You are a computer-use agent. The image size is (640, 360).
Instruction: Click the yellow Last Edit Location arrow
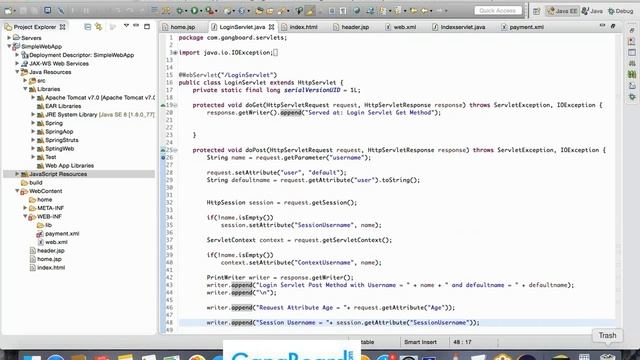[x=413, y=11]
